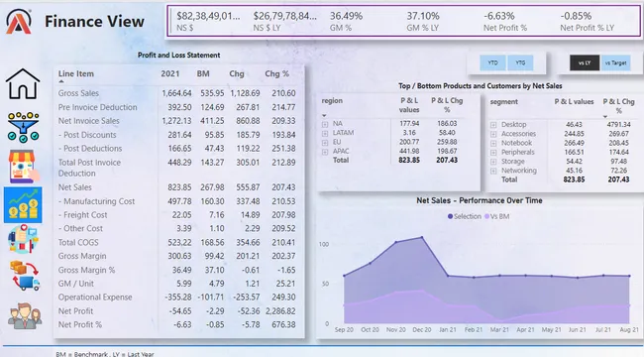Sort by the Chg % column header
This screenshot has height=357, width=644.
tap(276, 74)
